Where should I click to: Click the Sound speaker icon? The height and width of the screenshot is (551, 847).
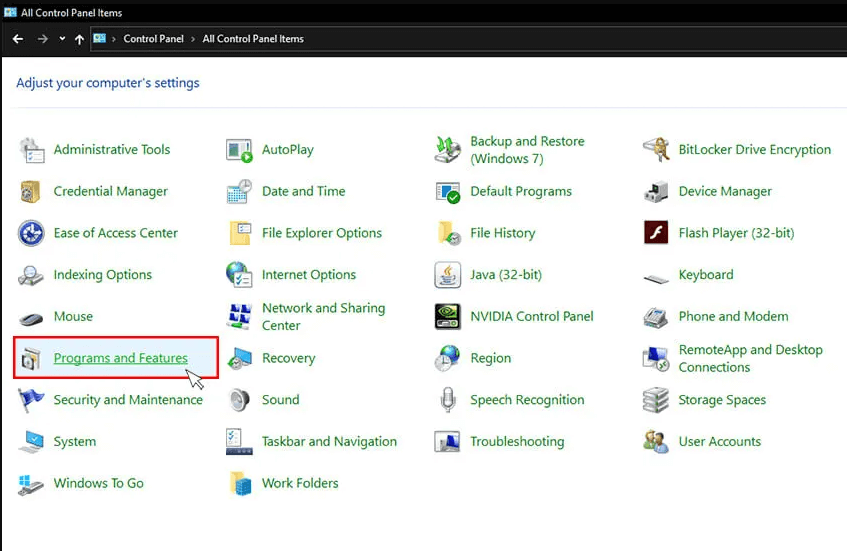point(240,400)
